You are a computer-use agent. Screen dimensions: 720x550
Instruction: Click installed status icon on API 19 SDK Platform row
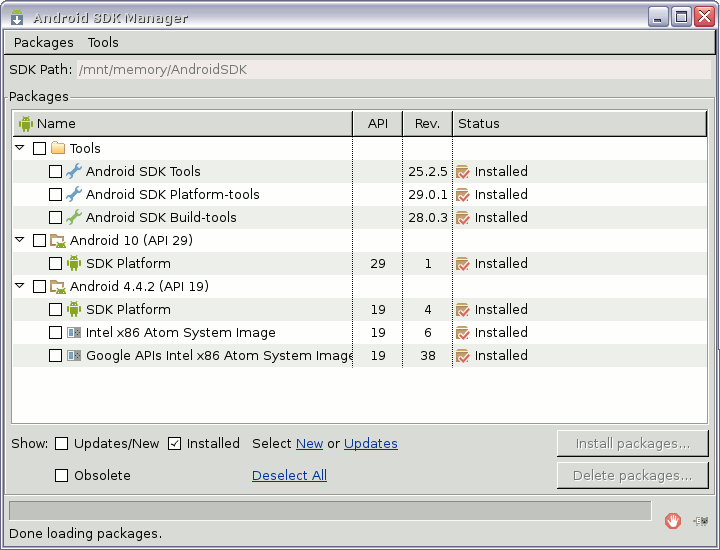pyautogui.click(x=463, y=309)
